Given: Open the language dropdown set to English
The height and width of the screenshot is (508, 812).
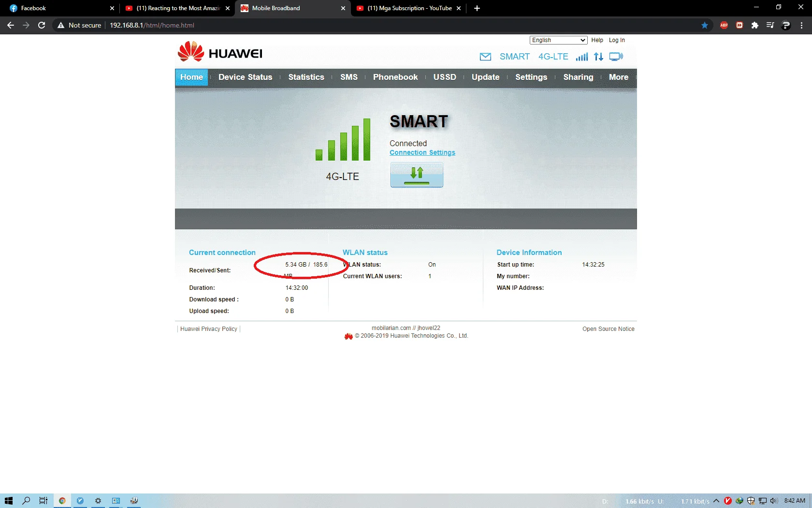Looking at the screenshot, I should point(558,40).
